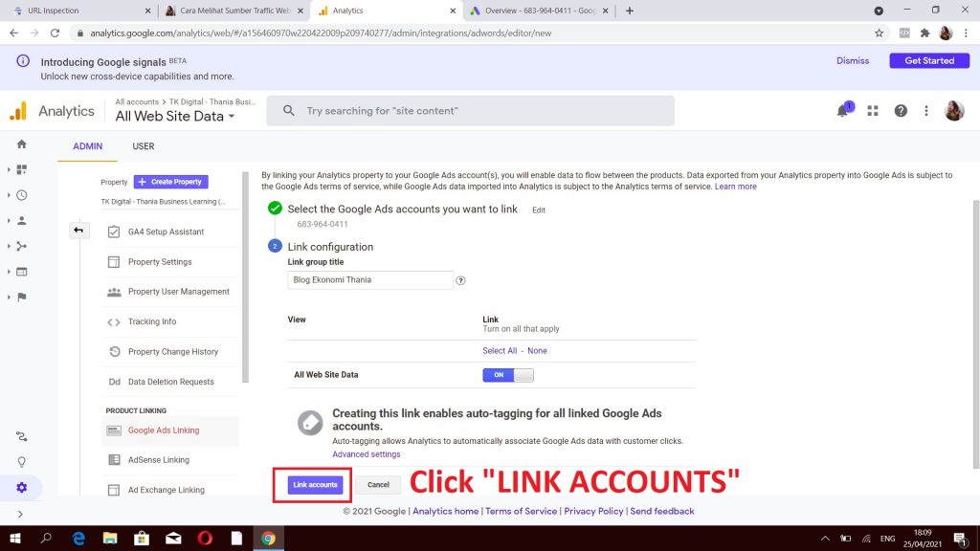The image size is (980, 551).
Task: Click the help icon beside Link group title
Action: point(460,280)
